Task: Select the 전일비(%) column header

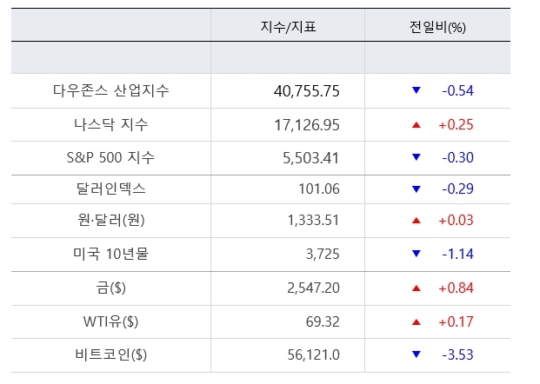Action: tap(437, 27)
